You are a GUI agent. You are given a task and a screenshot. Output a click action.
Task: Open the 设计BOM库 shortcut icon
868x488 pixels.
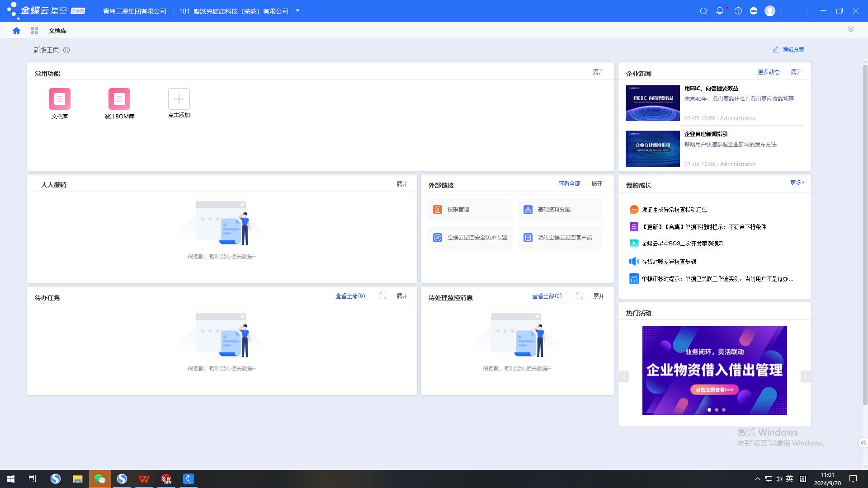click(x=119, y=99)
